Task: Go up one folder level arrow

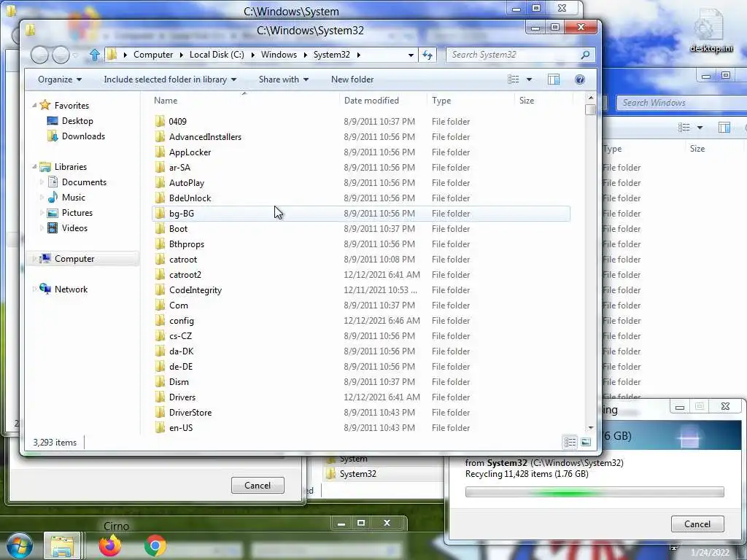Action: [x=94, y=55]
